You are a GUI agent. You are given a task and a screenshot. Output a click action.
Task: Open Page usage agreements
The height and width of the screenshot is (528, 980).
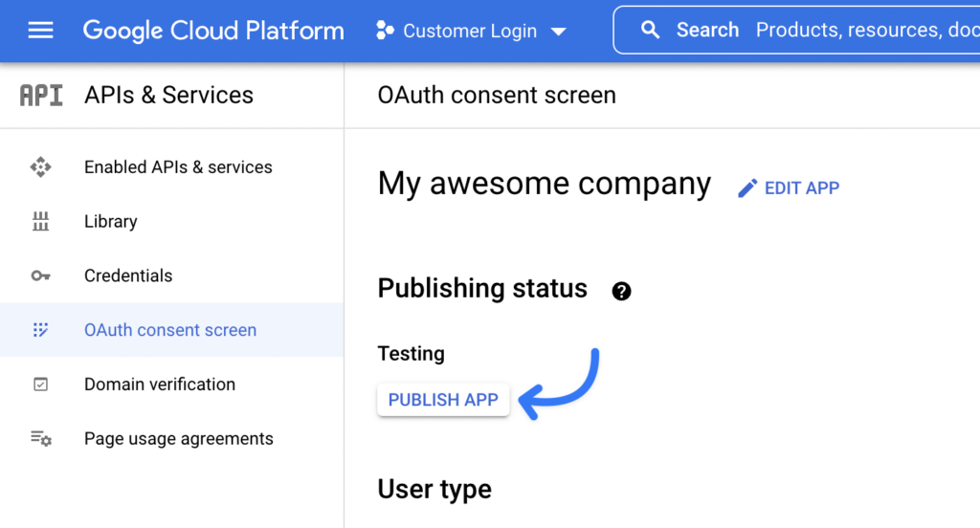coord(179,439)
